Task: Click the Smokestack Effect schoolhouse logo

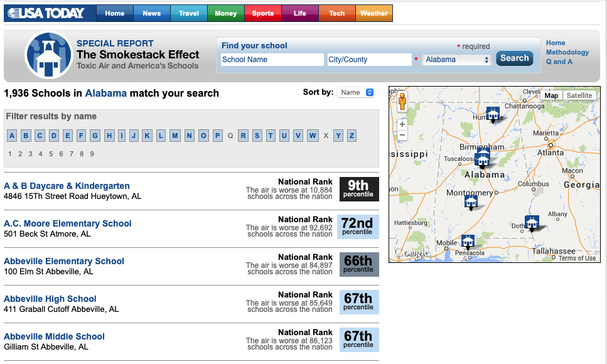Action: (x=48, y=55)
